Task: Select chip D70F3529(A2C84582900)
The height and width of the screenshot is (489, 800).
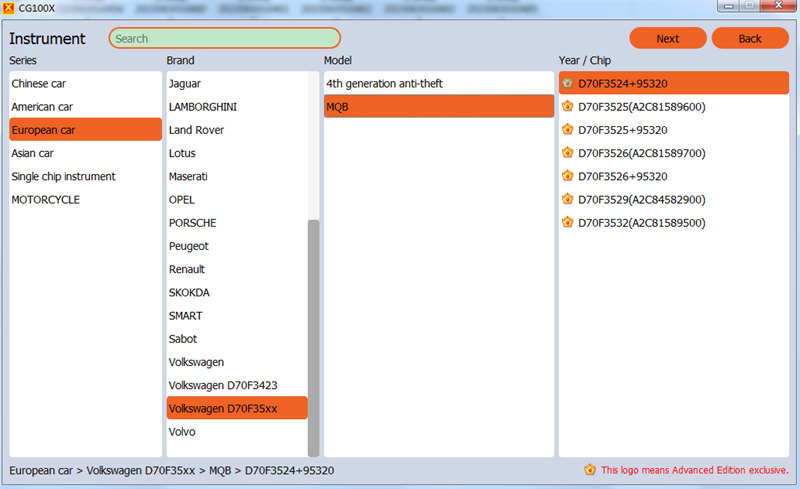Action: tap(673, 200)
